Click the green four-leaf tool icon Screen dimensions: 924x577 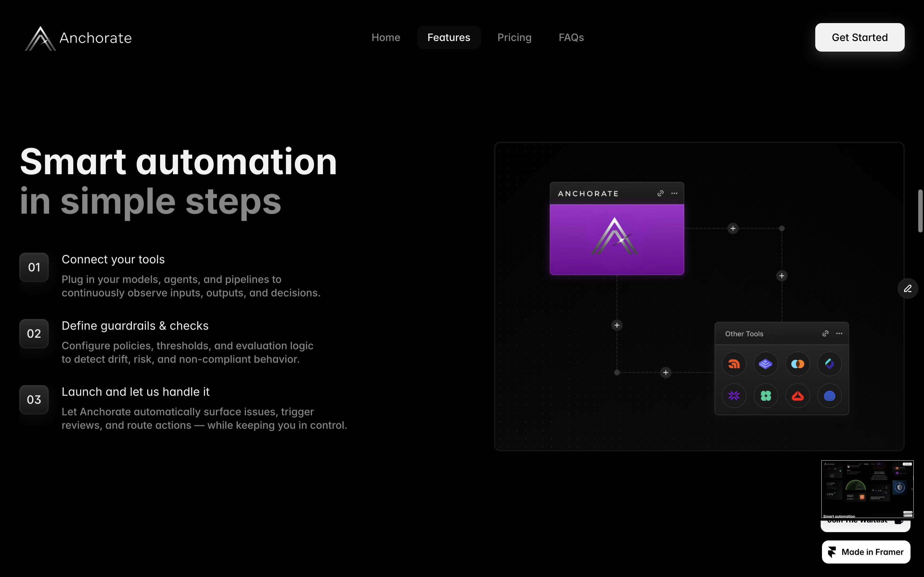pyautogui.click(x=766, y=396)
